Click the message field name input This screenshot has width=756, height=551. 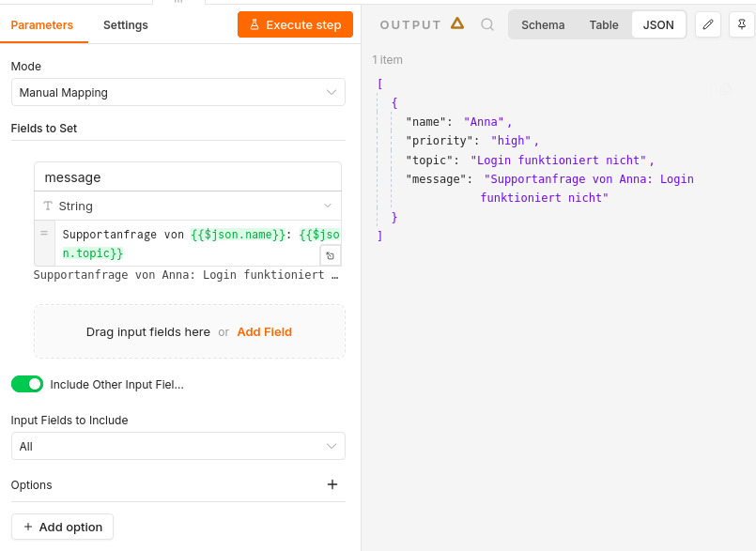click(x=188, y=176)
